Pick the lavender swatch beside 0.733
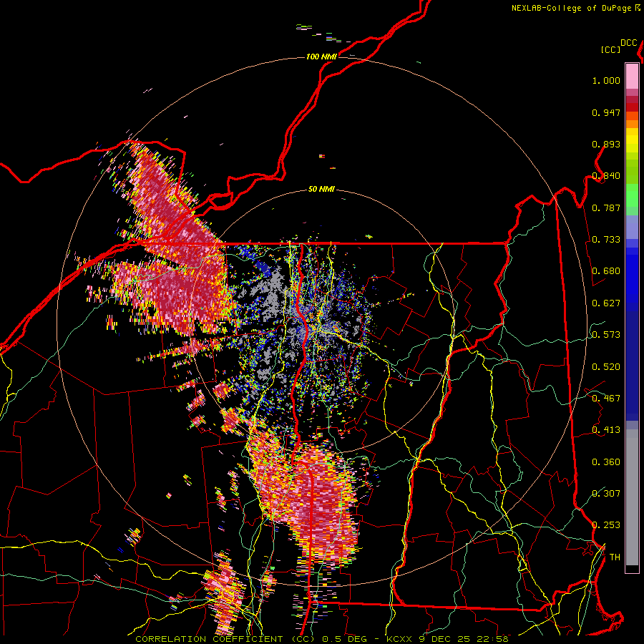 click(x=632, y=231)
